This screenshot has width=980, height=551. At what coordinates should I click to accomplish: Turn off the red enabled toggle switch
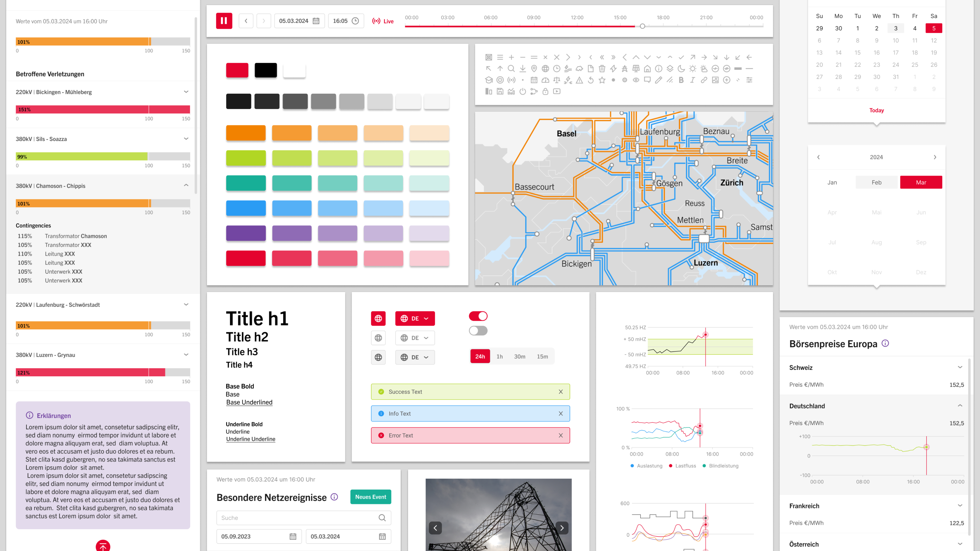478,316
